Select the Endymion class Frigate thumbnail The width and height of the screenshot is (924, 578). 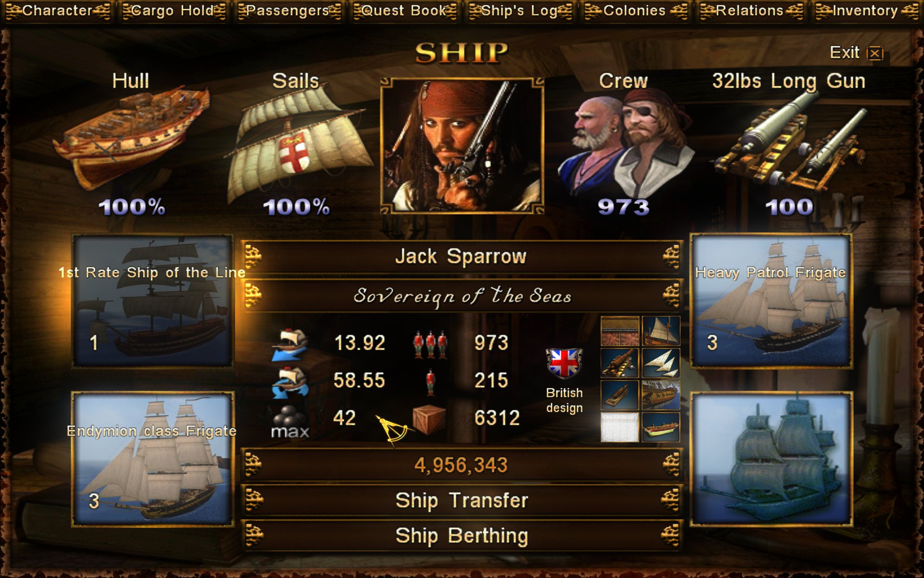tap(153, 459)
